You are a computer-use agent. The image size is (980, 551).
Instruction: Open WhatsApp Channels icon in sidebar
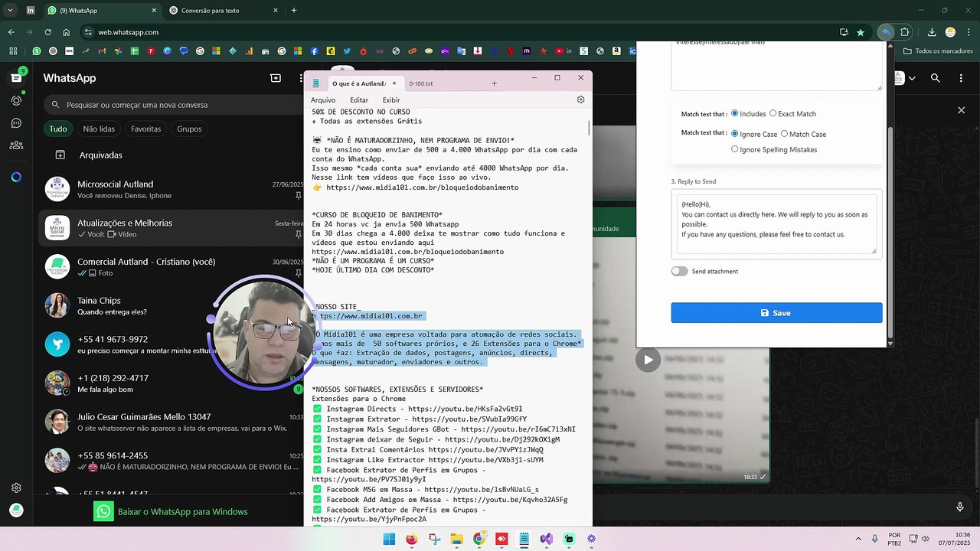[16, 122]
